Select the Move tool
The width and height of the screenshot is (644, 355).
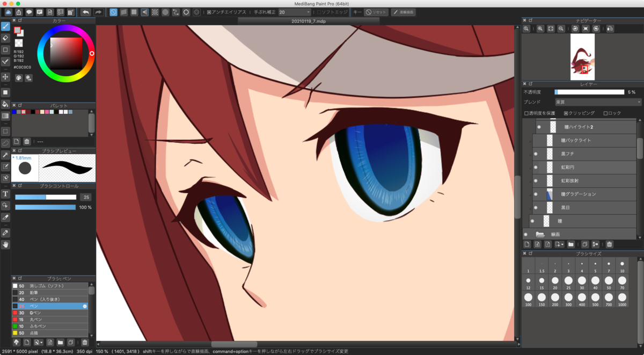click(x=5, y=77)
